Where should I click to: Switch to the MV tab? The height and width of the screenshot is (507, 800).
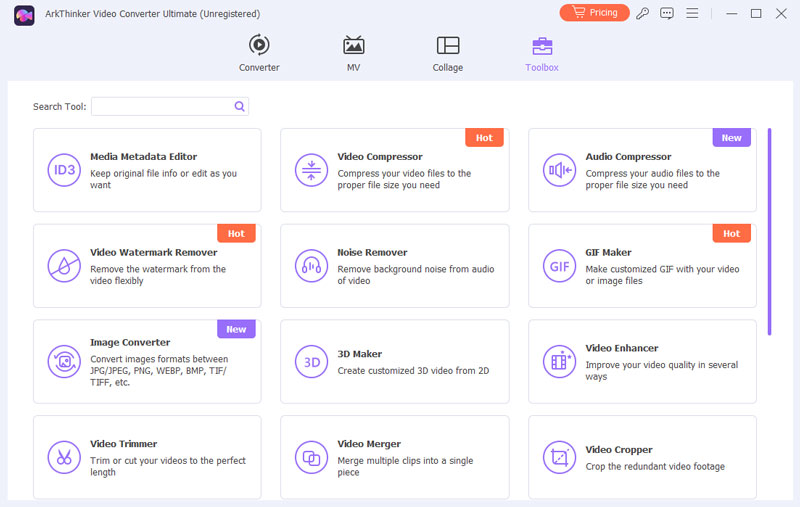pos(353,53)
